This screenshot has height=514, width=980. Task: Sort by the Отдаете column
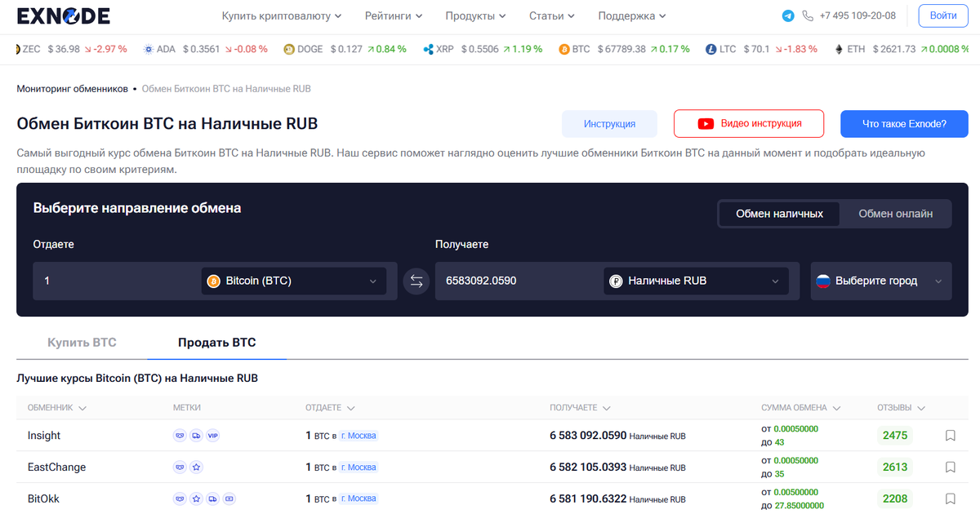[330, 408]
